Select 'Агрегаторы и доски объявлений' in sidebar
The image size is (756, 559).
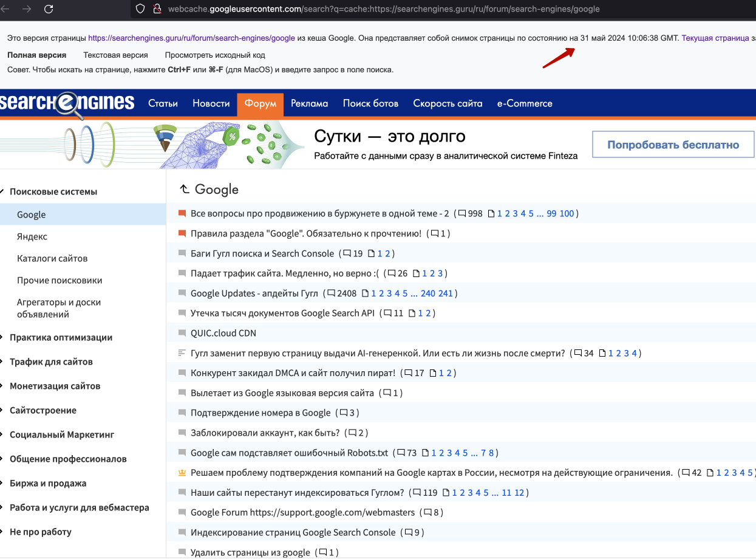59,308
